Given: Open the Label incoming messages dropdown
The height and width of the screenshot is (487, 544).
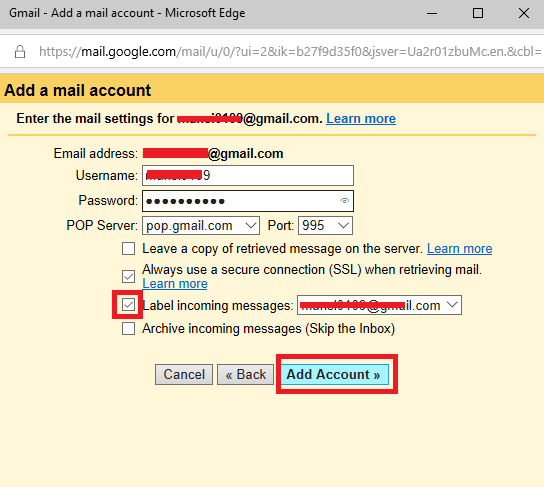Looking at the screenshot, I should pos(379,305).
